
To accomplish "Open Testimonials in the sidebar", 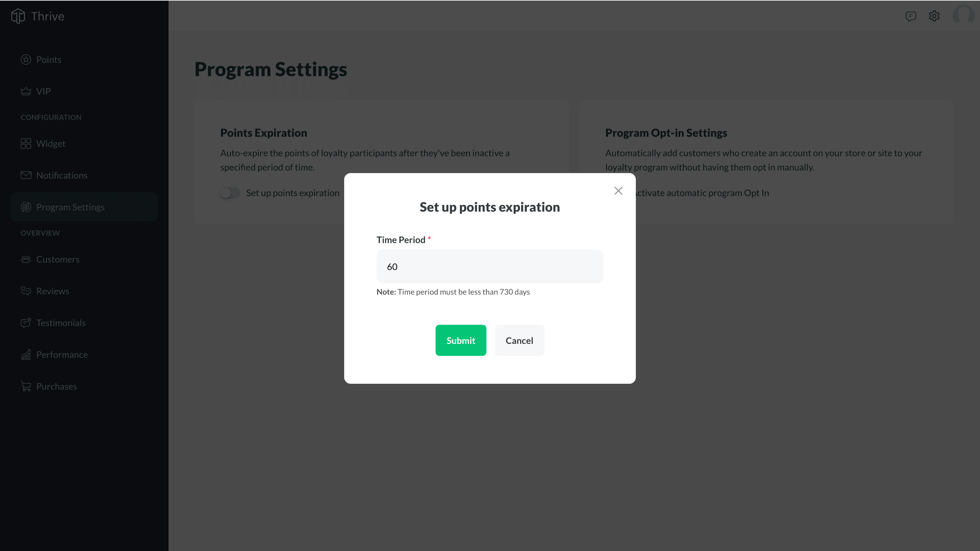I will [61, 323].
